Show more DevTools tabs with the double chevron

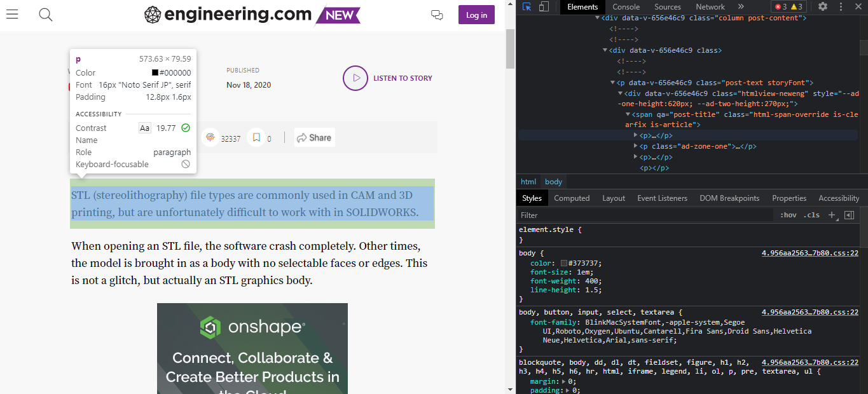[741, 6]
